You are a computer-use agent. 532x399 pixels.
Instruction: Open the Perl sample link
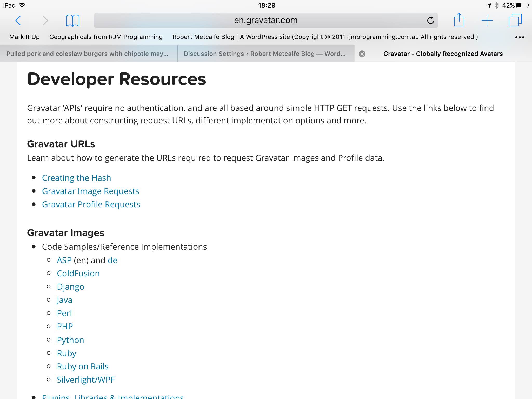pos(64,313)
